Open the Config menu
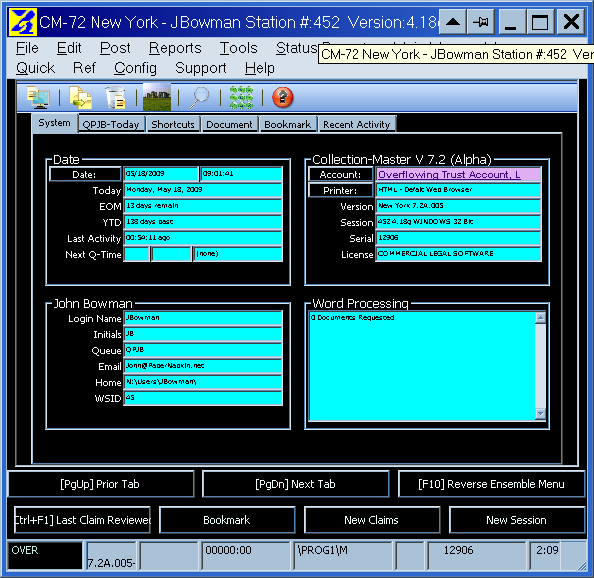 135,68
